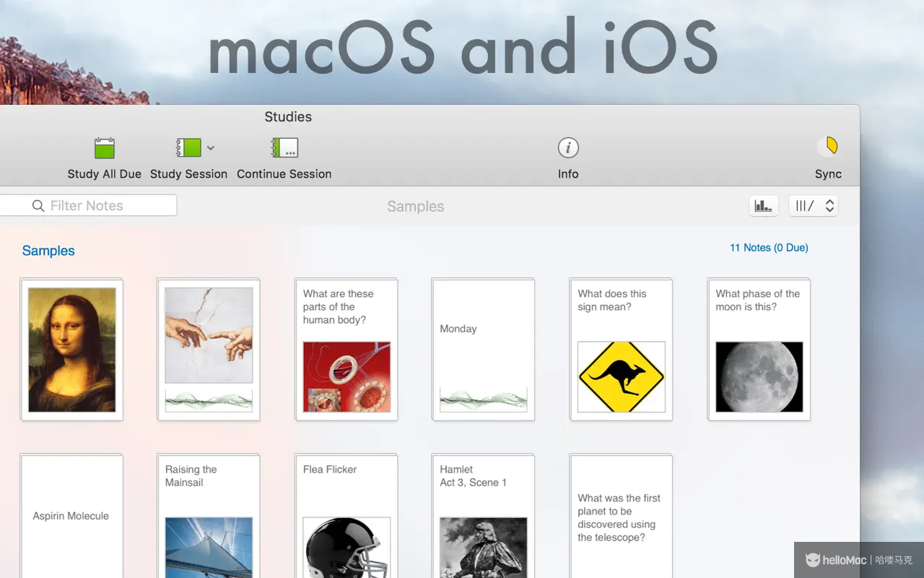Select the moon phase note card
Image resolution: width=924 pixels, height=578 pixels.
[x=759, y=350]
